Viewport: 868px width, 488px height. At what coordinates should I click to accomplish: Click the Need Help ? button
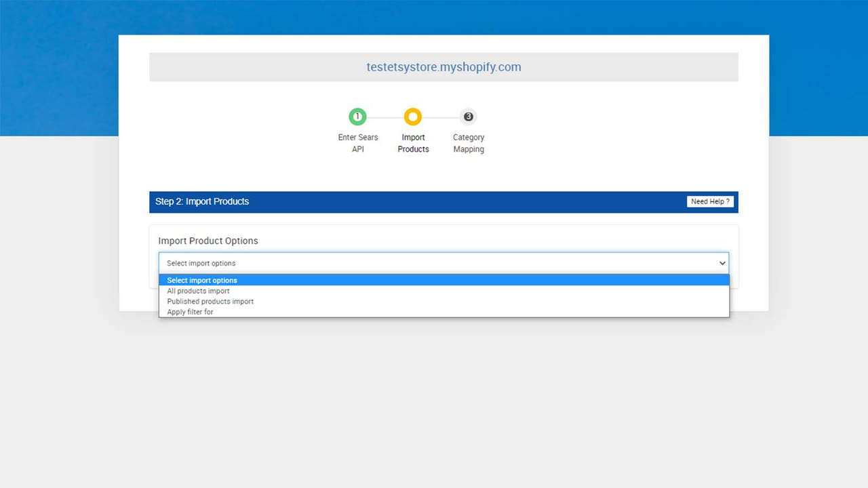point(710,201)
